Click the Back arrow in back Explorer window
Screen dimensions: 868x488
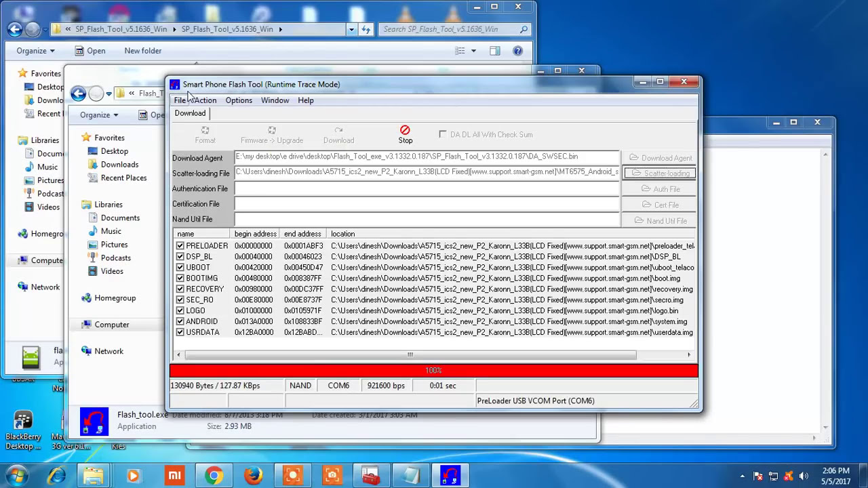(x=15, y=29)
